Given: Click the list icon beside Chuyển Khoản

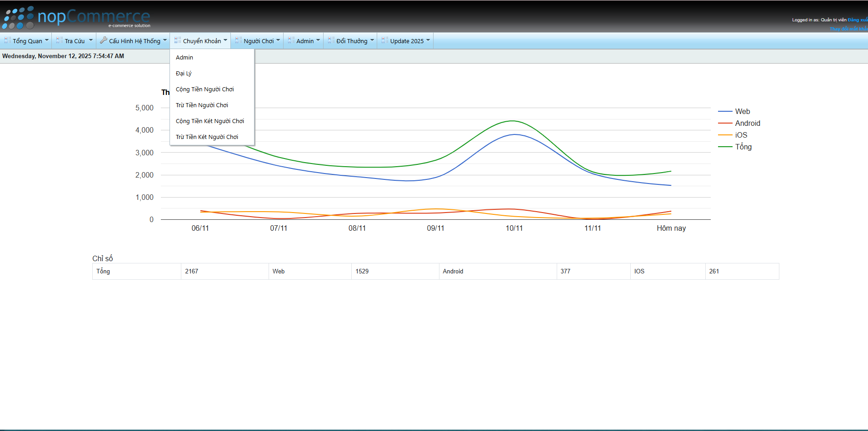Looking at the screenshot, I should pos(177,40).
